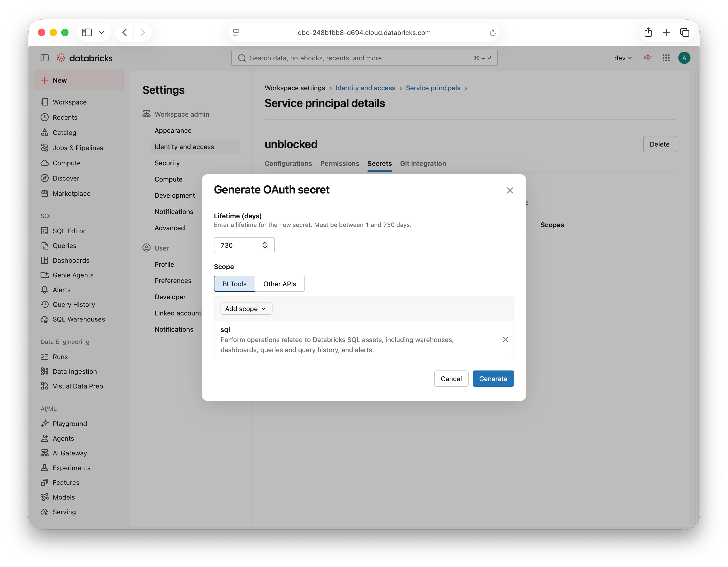Select Appearance in Settings menu

point(173,130)
